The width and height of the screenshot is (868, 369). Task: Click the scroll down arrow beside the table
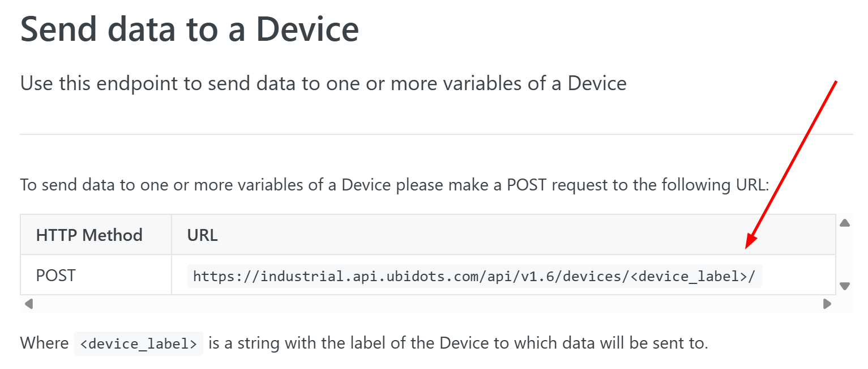pyautogui.click(x=844, y=286)
